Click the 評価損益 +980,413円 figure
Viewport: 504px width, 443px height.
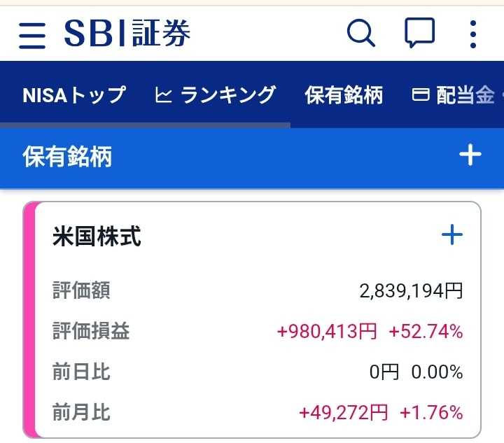[327, 332]
